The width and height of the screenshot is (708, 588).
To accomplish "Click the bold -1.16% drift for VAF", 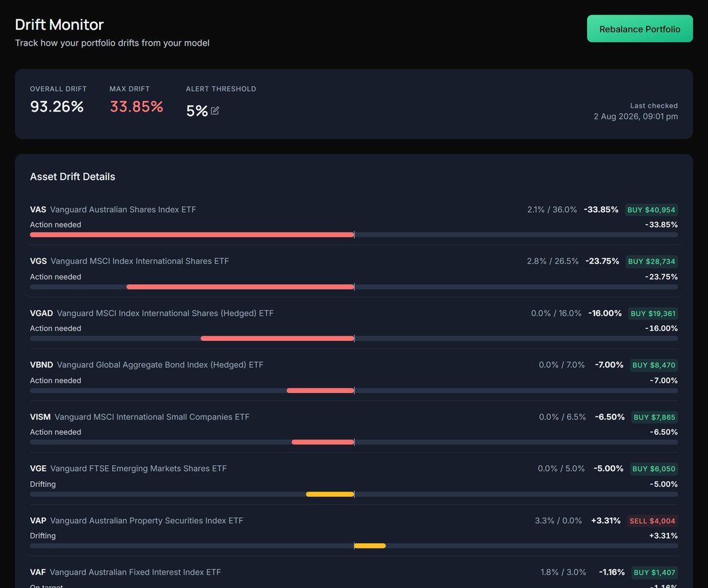I will pos(612,572).
